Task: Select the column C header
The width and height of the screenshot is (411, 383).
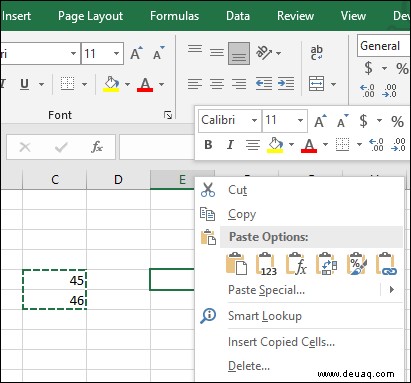Action: click(55, 180)
